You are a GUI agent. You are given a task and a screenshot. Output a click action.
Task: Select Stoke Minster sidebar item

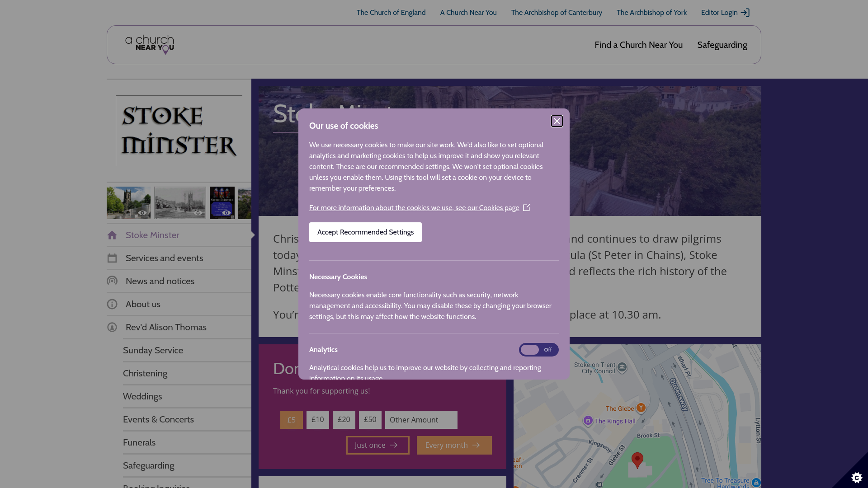tap(179, 235)
